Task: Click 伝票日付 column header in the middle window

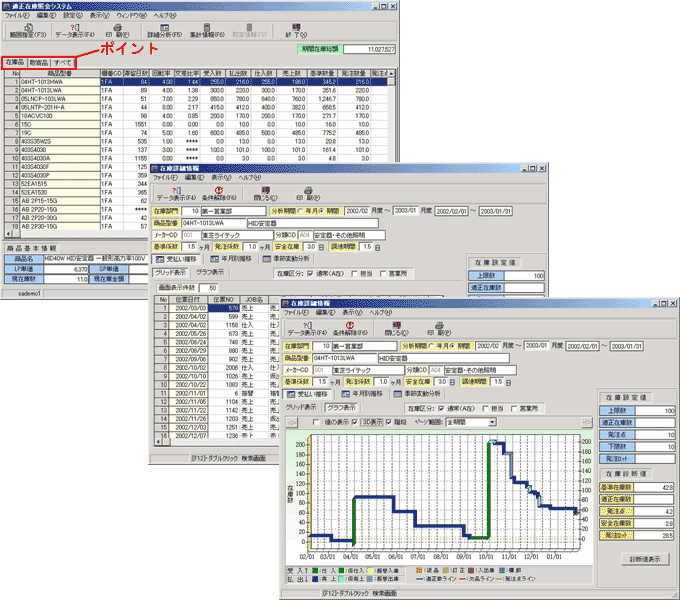Action: [x=188, y=300]
